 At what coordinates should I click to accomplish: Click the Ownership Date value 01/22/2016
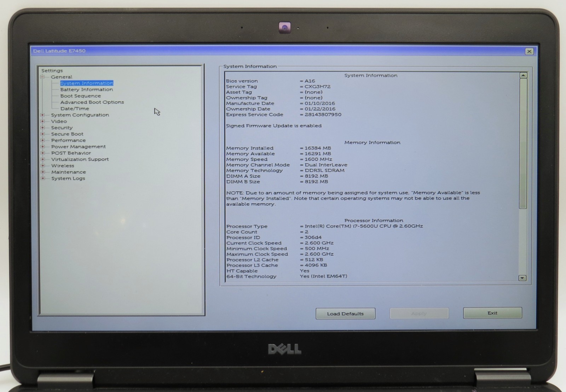pos(320,109)
